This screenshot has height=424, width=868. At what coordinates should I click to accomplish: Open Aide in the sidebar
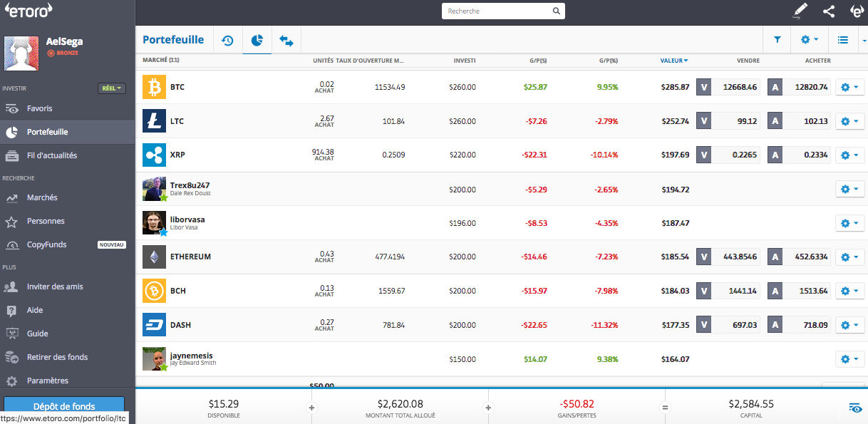(68, 310)
